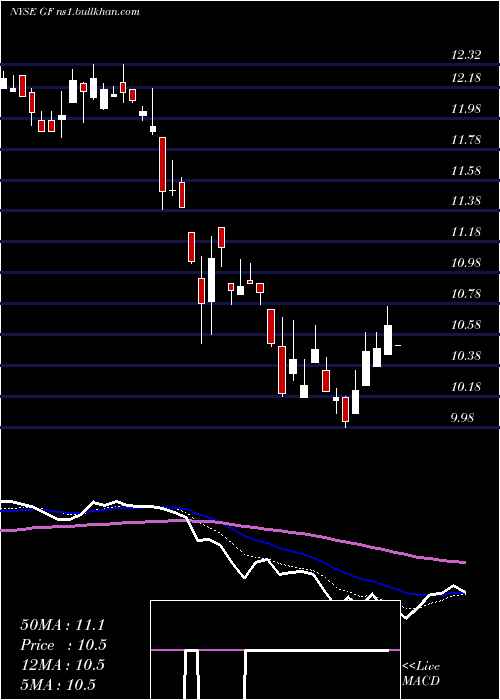
Task: Click the last dash-shaped candle at chart's right end
Action: tap(398, 346)
